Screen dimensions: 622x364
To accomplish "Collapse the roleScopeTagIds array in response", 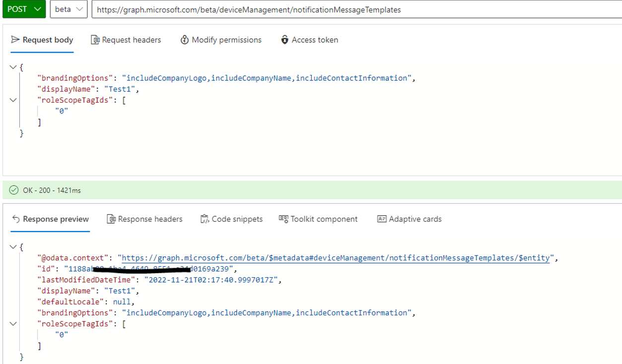I will (13, 323).
